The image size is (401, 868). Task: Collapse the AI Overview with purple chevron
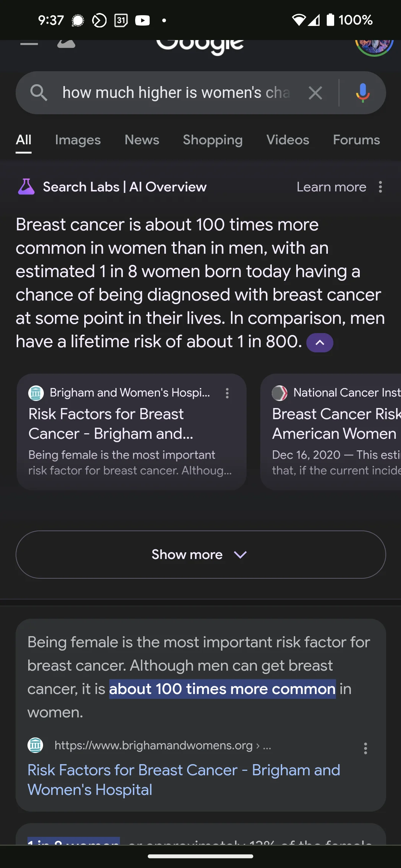pyautogui.click(x=320, y=342)
